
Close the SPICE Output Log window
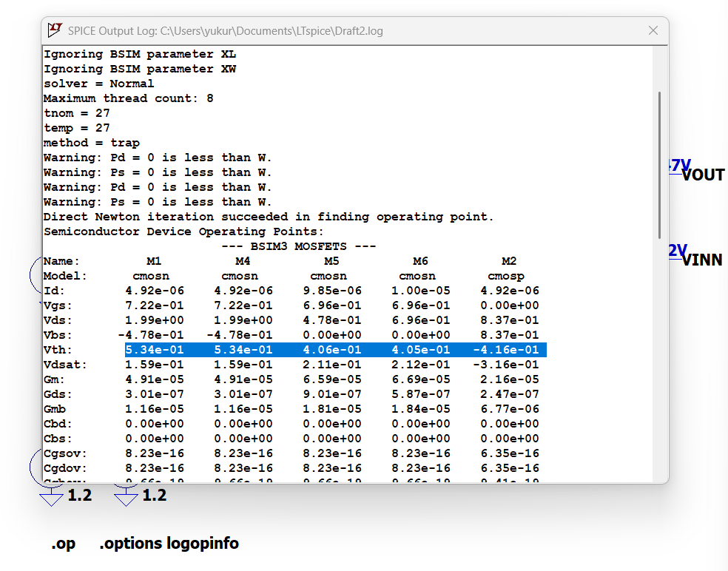coord(653,30)
